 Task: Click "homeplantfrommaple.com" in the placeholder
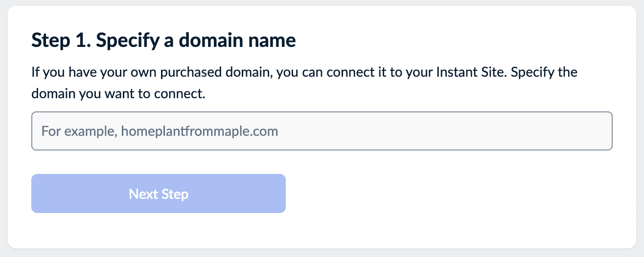(199, 131)
